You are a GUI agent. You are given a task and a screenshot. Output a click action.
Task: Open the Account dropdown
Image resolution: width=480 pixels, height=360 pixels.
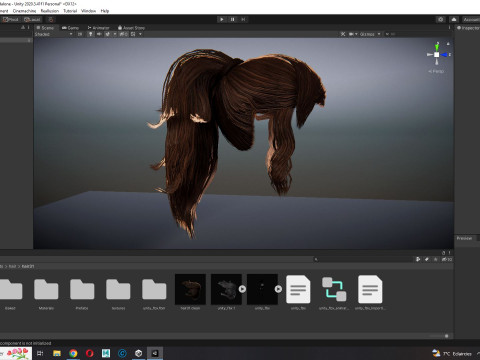click(x=471, y=19)
